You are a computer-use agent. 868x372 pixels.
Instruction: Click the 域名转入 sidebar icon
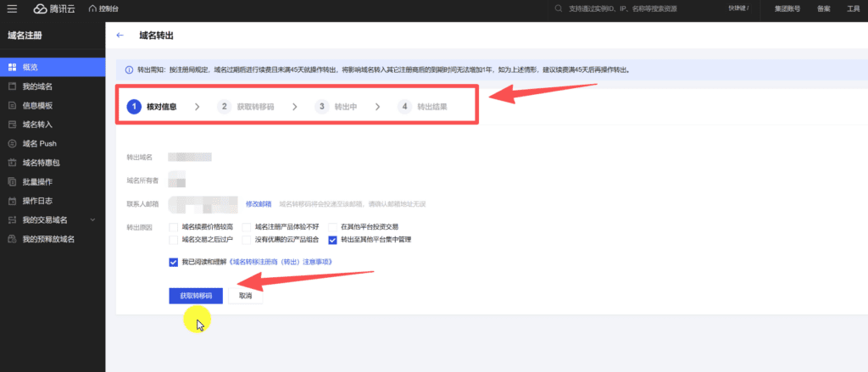pos(12,125)
